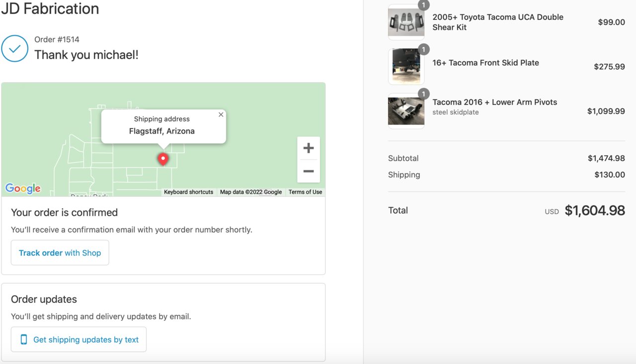Click the 'steel skidplate' variant text
The height and width of the screenshot is (364, 636).
tap(456, 112)
